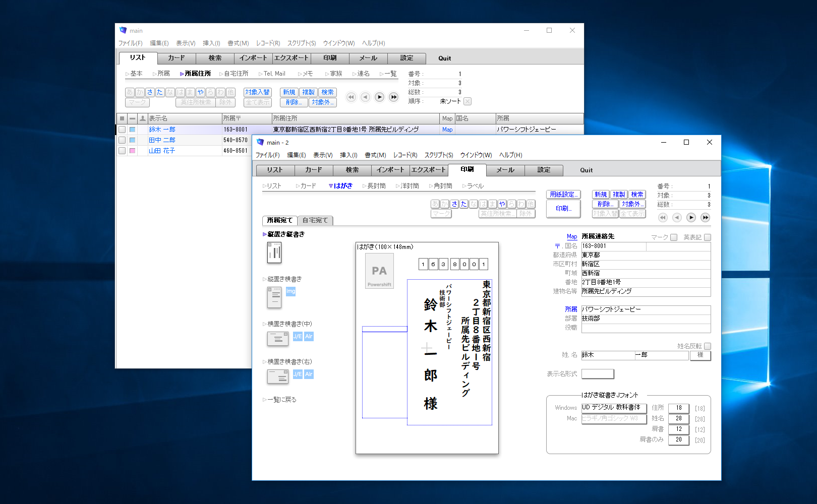Check the row checkbox for 山田 花子
Screen dimensions: 817x504
(122, 151)
